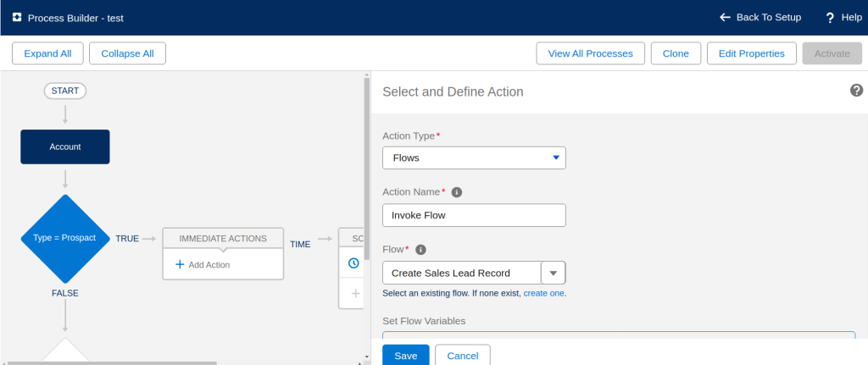Image resolution: width=868 pixels, height=365 pixels.
Task: Click the FALSE branch label
Action: pos(65,293)
